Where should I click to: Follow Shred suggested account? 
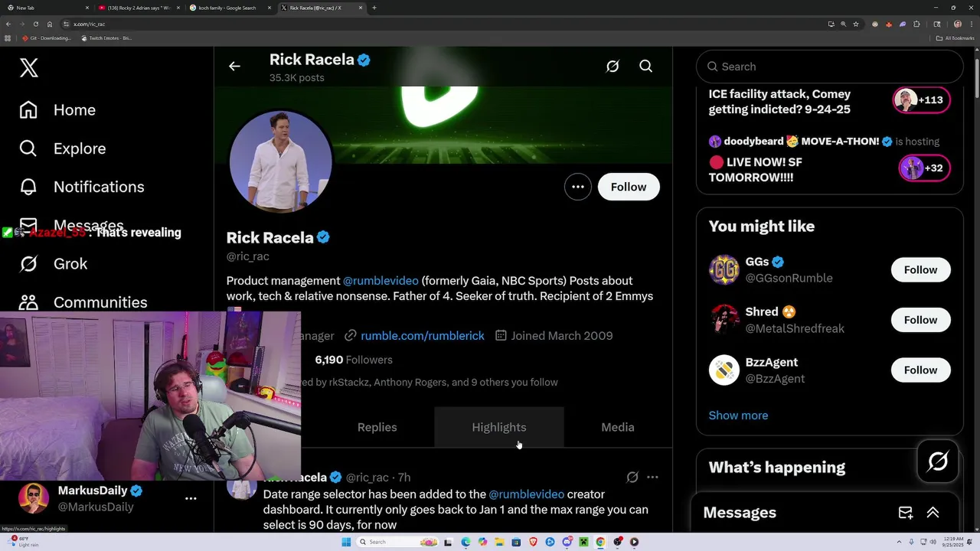pos(920,320)
